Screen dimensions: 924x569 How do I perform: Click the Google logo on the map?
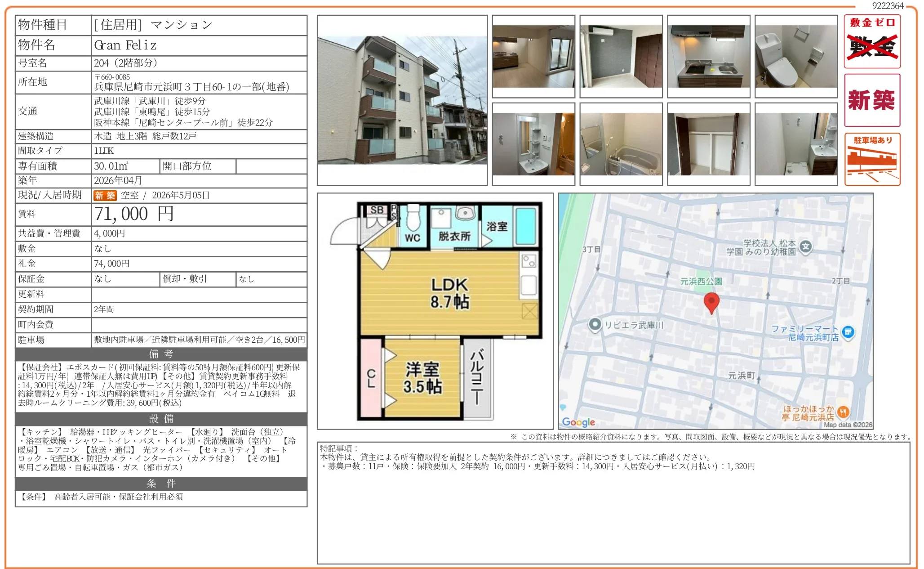(578, 422)
